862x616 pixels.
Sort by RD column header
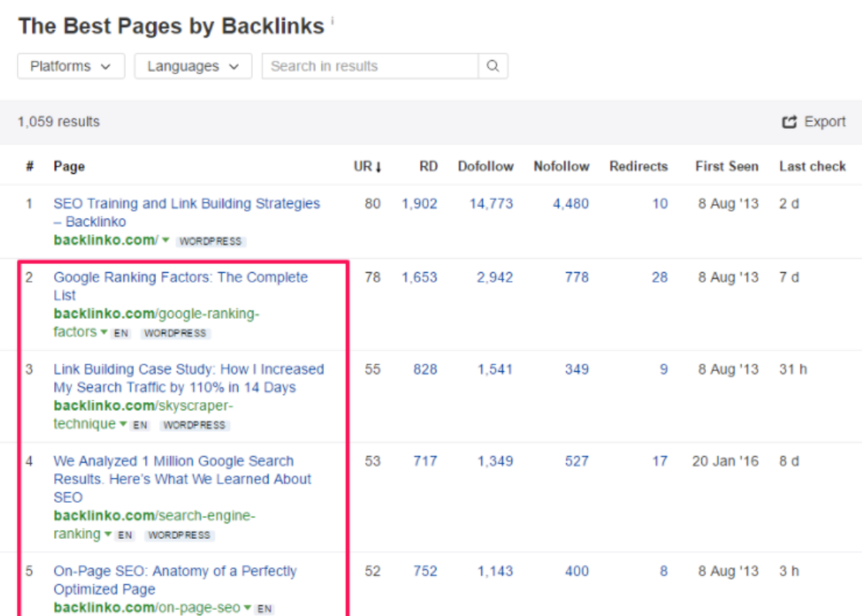pyautogui.click(x=428, y=166)
